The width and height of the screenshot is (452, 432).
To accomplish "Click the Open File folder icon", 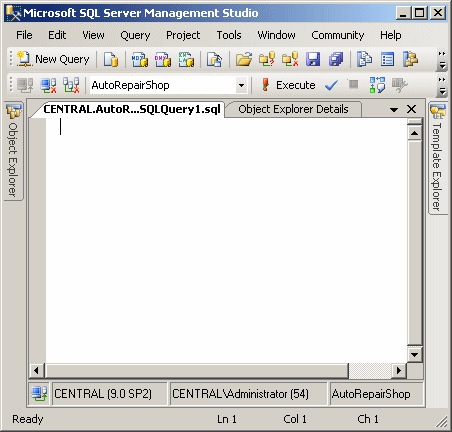I will (x=244, y=59).
